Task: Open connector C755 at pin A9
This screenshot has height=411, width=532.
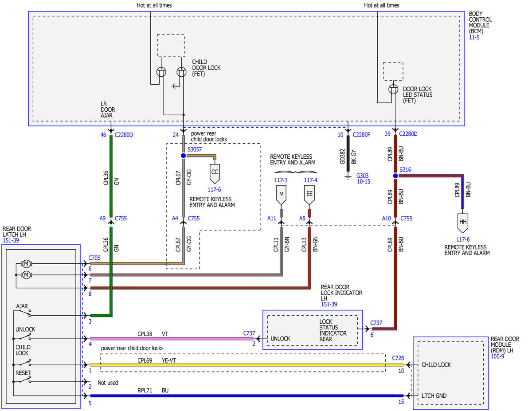Action: 121,218
